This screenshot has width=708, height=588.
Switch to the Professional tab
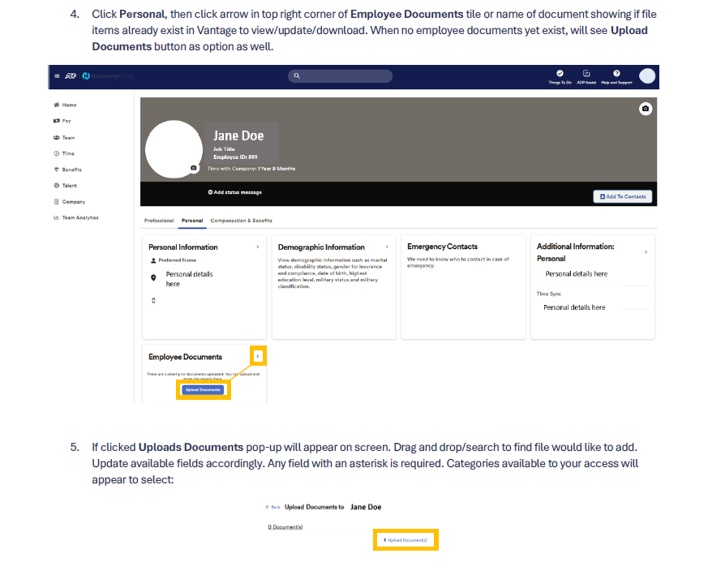point(159,221)
